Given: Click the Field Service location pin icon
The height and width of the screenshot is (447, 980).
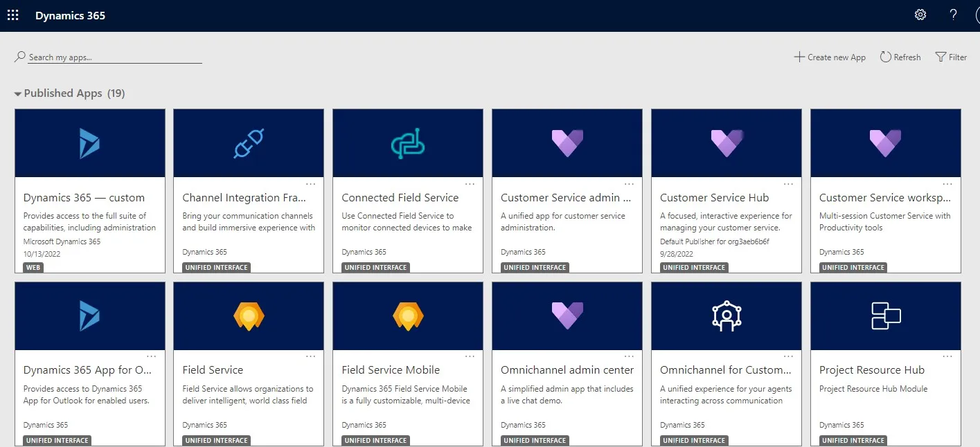Looking at the screenshot, I should point(249,316).
